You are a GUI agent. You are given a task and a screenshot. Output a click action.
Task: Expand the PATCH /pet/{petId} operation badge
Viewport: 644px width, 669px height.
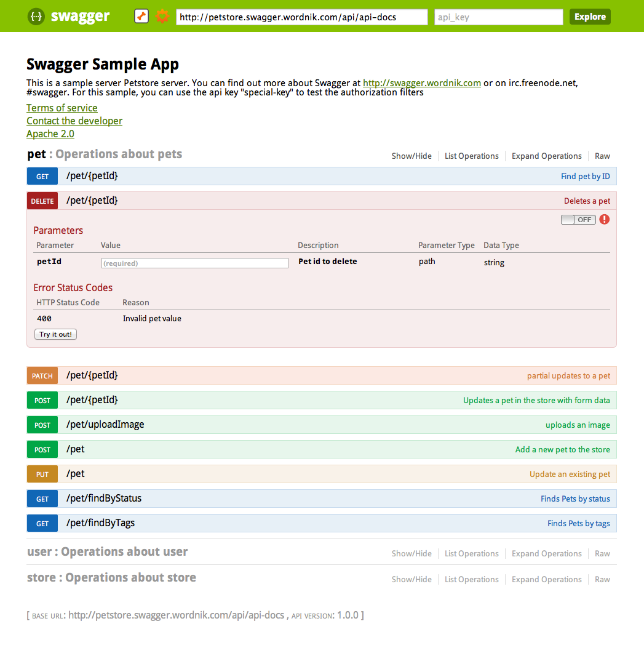42,376
